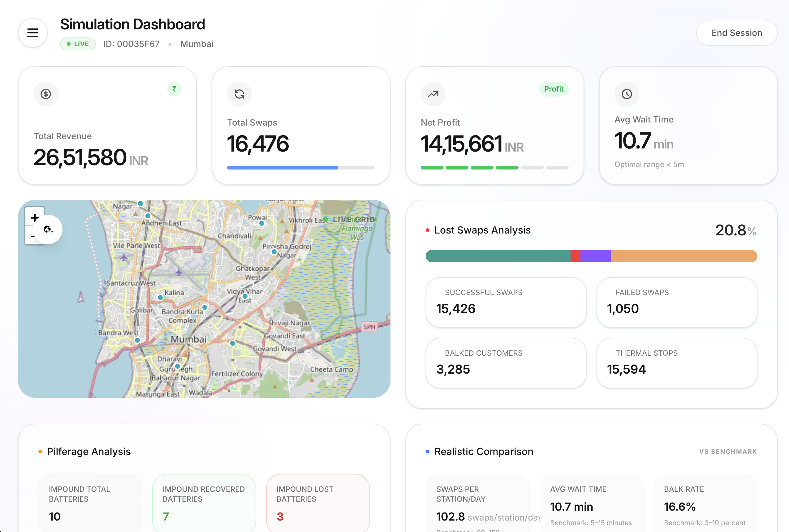Click the Total Swaps blue progress bar
This screenshot has width=789, height=532.
282,168
